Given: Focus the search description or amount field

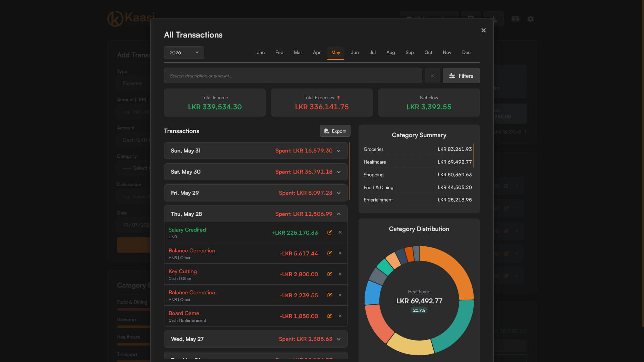Looking at the screenshot, I should pyautogui.click(x=293, y=76).
